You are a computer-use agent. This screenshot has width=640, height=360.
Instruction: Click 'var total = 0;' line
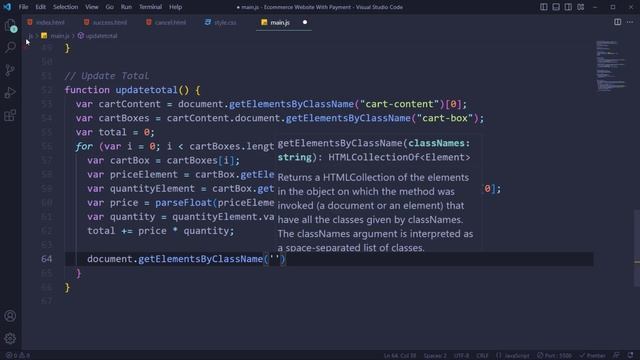click(115, 132)
